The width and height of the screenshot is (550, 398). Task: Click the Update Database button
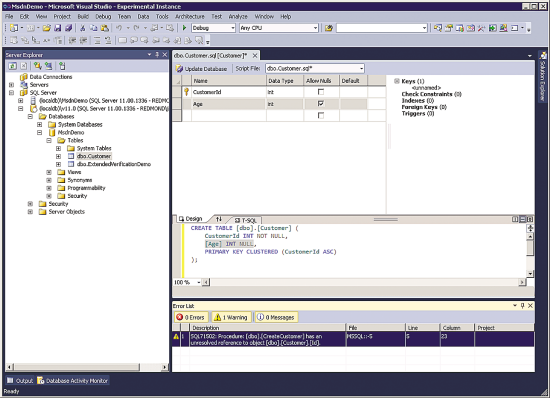(202, 69)
